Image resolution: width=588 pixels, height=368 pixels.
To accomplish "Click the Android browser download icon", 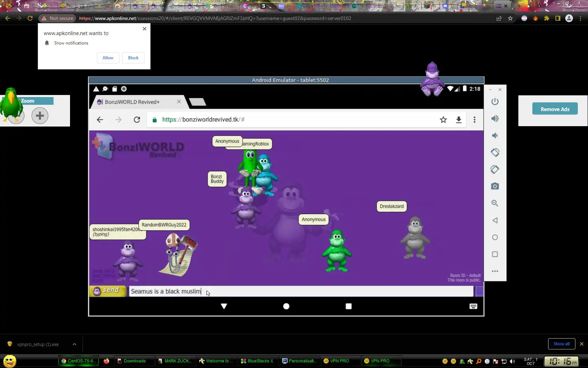I will pyautogui.click(x=458, y=120).
